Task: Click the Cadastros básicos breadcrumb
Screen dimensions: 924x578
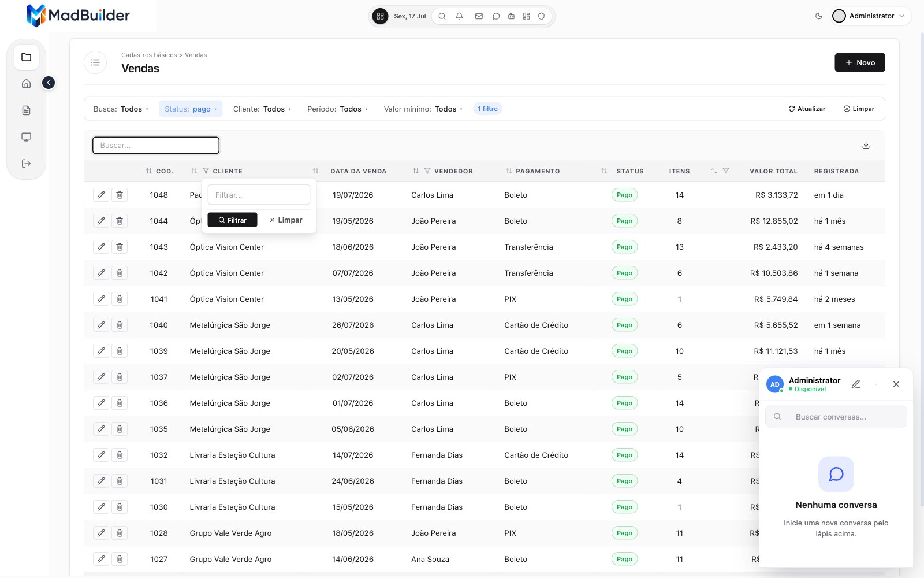Action: pos(149,55)
